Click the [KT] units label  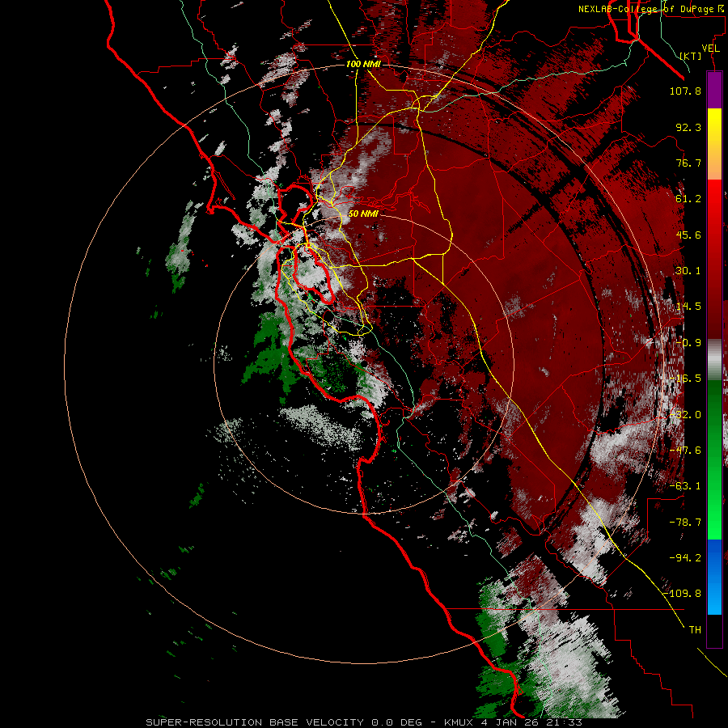[691, 57]
